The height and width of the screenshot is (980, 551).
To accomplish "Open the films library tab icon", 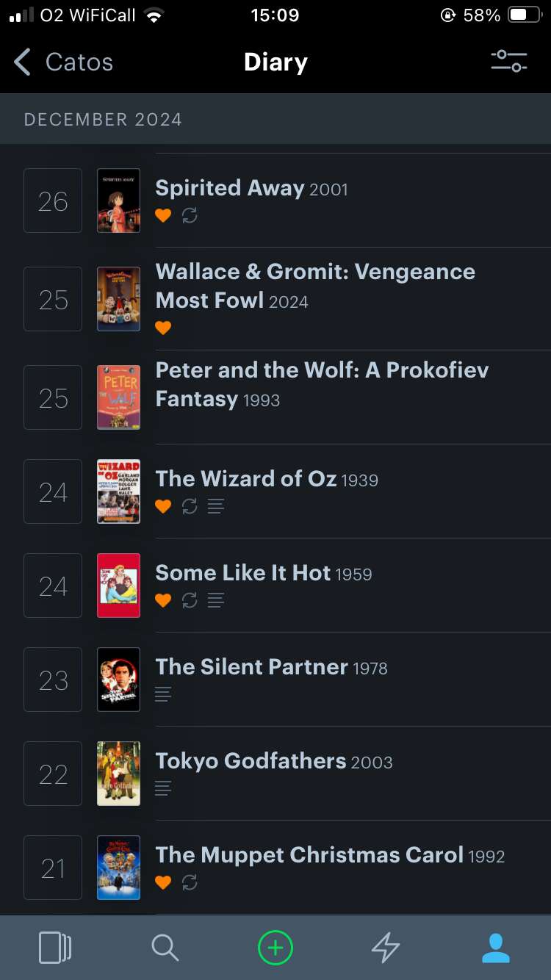I will (x=55, y=948).
